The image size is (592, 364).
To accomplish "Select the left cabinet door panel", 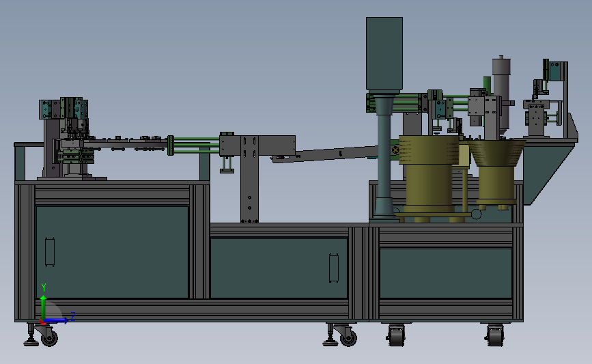I will tap(112, 252).
